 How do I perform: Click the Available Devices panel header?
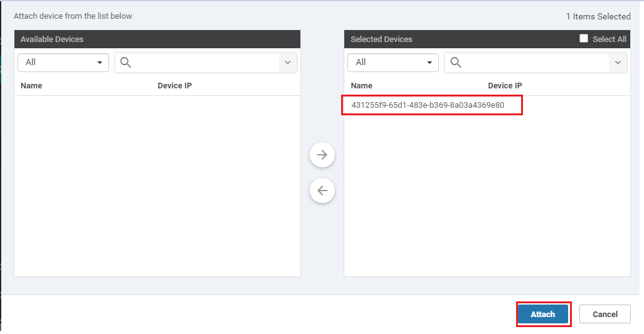[x=157, y=39]
